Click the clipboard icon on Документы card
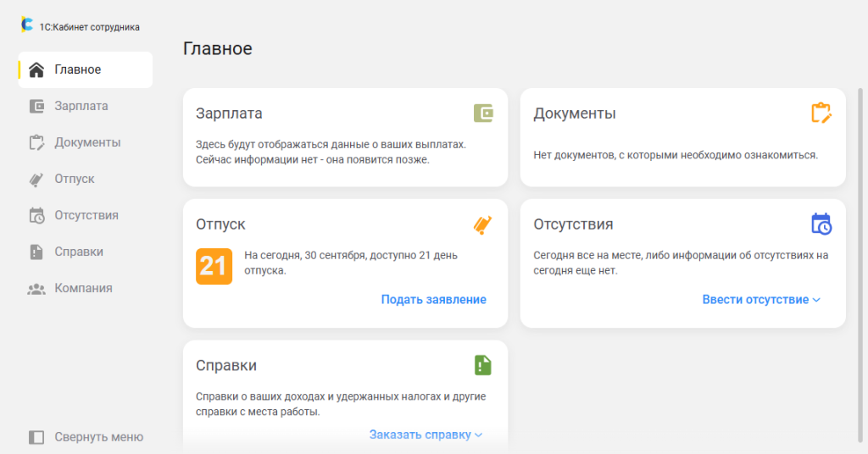Viewport: 868px width, 454px height. 821,113
